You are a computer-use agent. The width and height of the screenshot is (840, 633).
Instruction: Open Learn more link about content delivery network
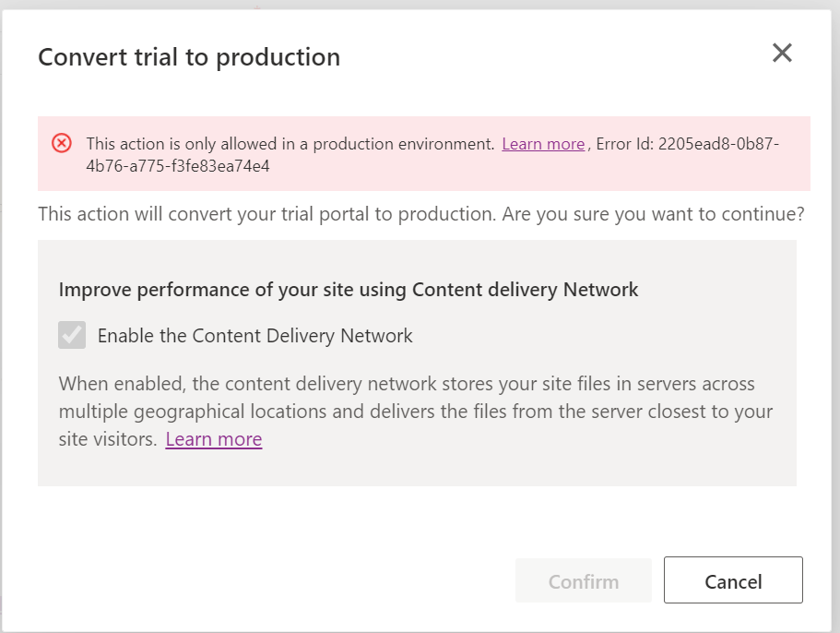pos(214,439)
